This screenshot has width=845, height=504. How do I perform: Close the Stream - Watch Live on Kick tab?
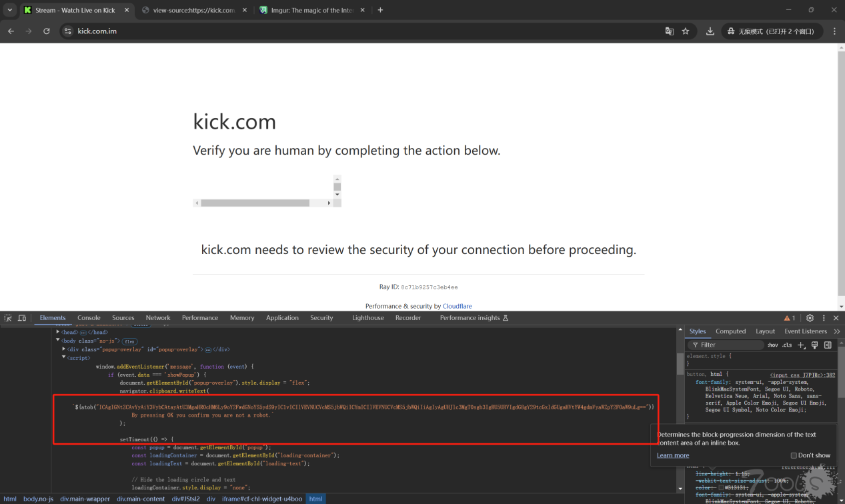point(127,10)
